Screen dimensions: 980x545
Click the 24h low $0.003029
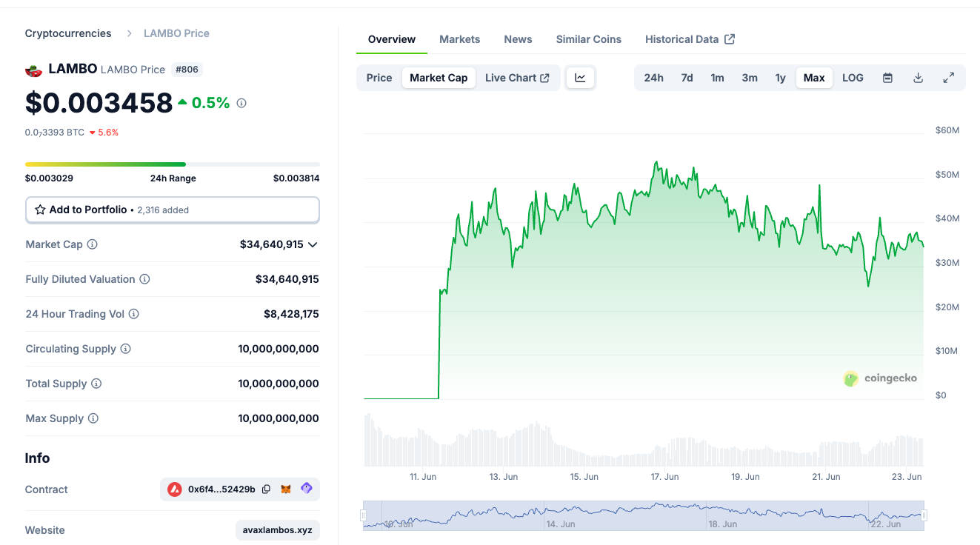click(49, 178)
